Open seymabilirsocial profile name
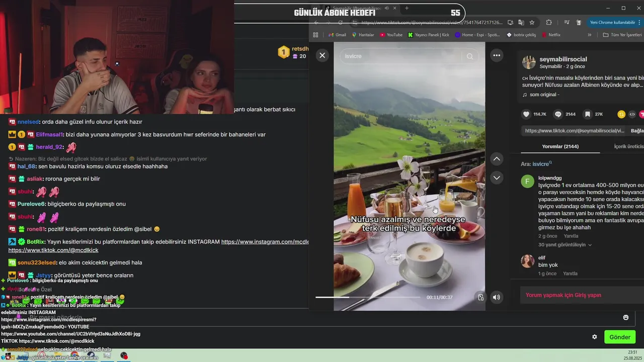This screenshot has width=644, height=362. pos(563,59)
